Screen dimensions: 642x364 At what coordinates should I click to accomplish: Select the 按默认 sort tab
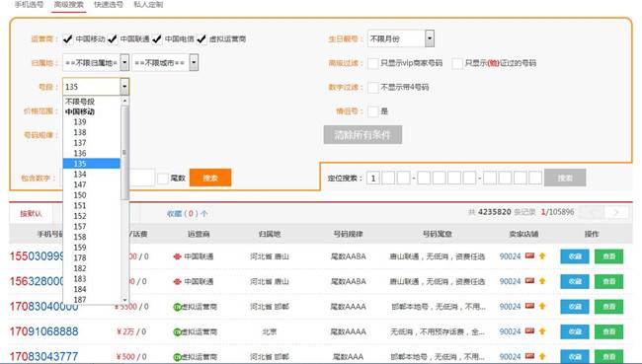coord(32,213)
